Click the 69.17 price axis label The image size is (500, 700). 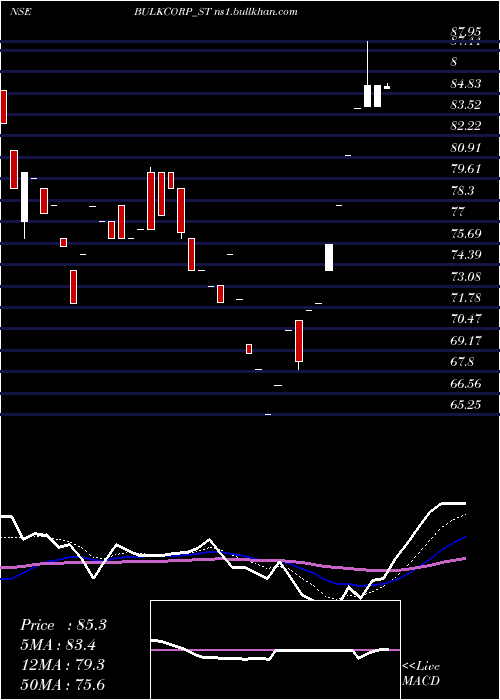(x=466, y=341)
